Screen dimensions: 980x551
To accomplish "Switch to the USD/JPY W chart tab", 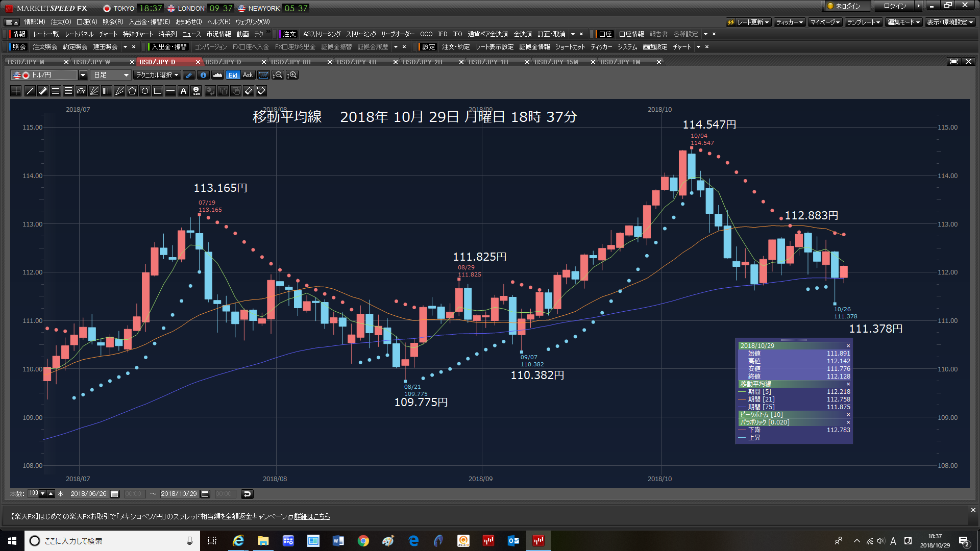I will pyautogui.click(x=92, y=62).
